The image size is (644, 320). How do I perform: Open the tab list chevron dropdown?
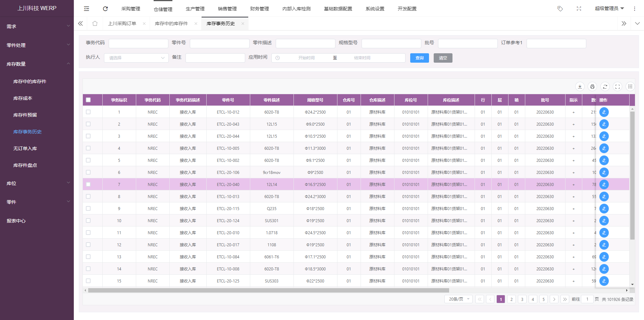pyautogui.click(x=637, y=23)
